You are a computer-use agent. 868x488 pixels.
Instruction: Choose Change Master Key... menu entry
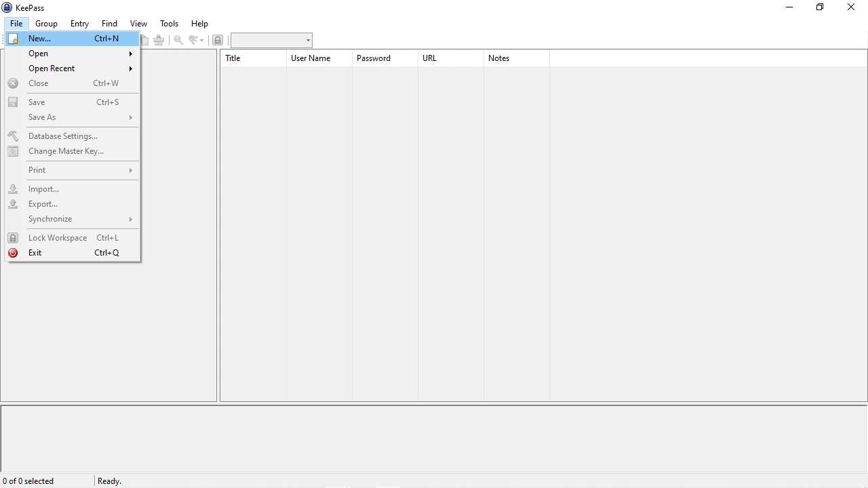73,151
